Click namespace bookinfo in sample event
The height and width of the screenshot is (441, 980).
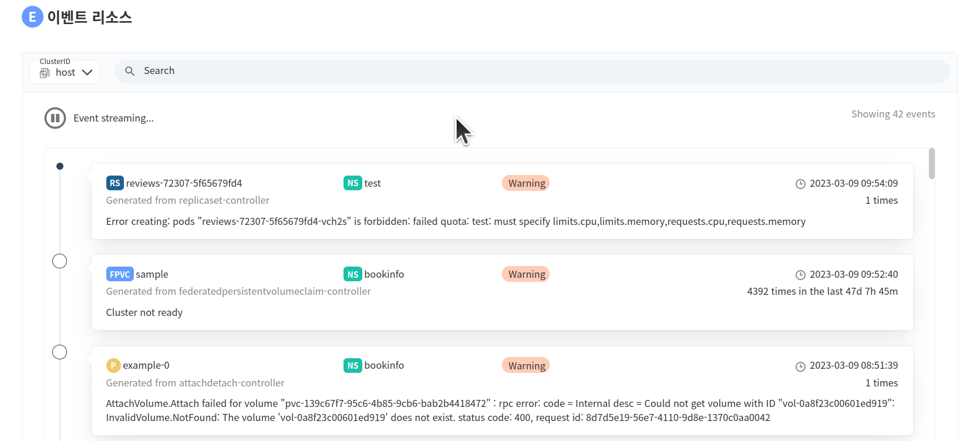tap(384, 274)
